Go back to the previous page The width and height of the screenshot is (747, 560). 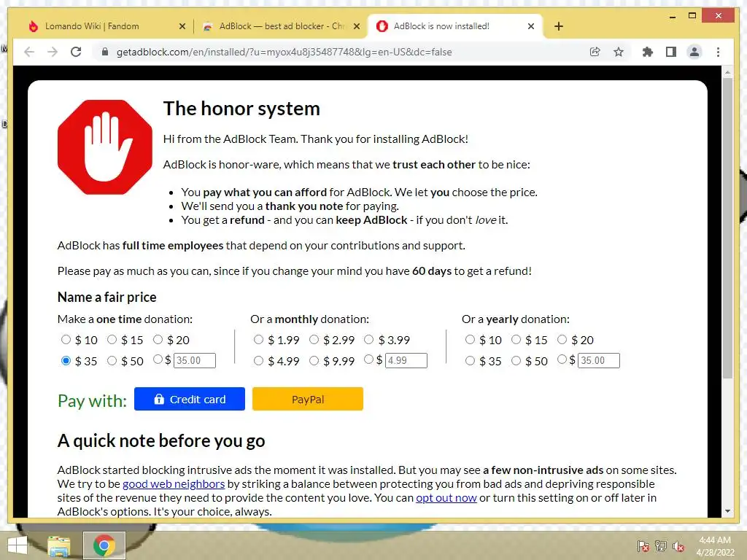click(x=29, y=52)
